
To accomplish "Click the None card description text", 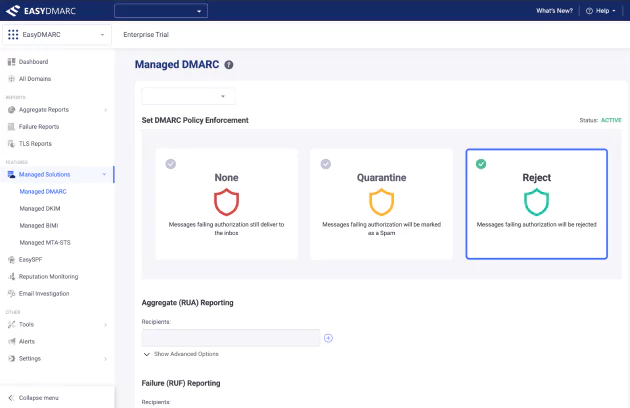I will pos(226,229).
